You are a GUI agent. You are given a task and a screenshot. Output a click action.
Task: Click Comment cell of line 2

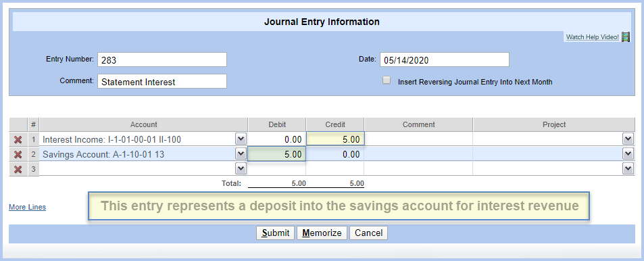418,154
